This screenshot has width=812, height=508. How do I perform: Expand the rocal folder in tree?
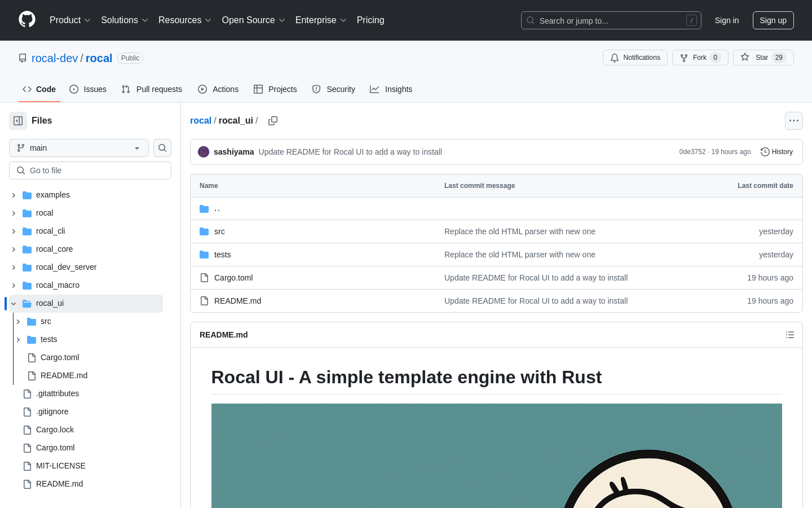click(14, 213)
